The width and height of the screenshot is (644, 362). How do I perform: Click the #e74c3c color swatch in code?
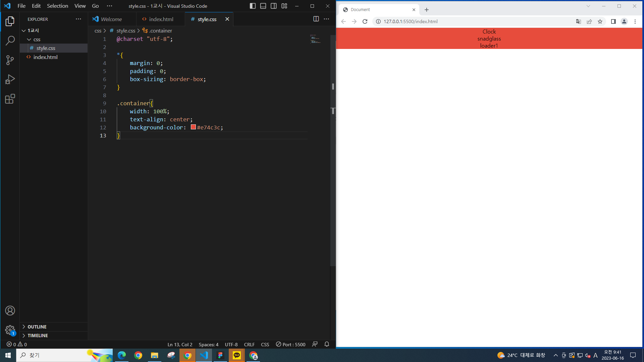click(x=193, y=127)
